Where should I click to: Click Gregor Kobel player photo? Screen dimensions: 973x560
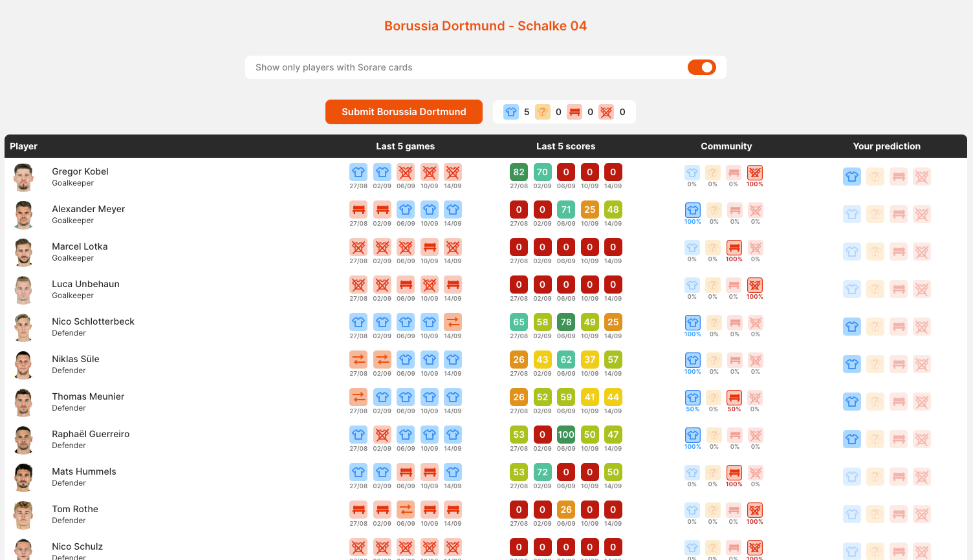tap(23, 177)
